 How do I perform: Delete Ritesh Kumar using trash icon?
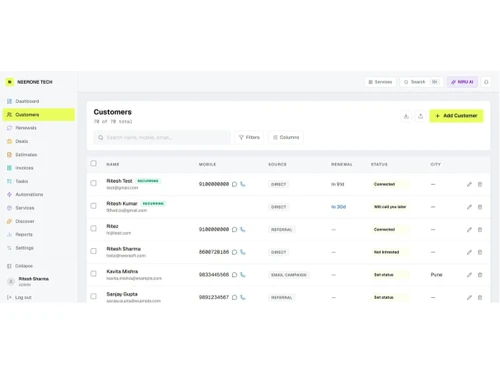480,207
